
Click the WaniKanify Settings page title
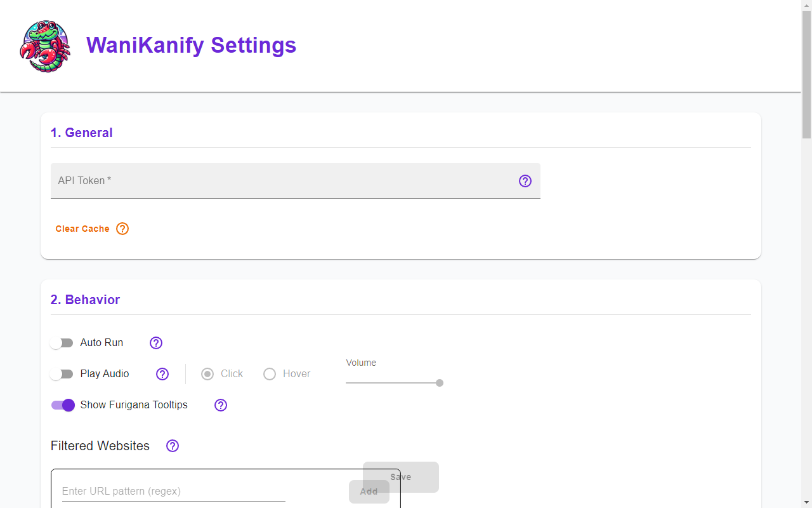pos(191,45)
